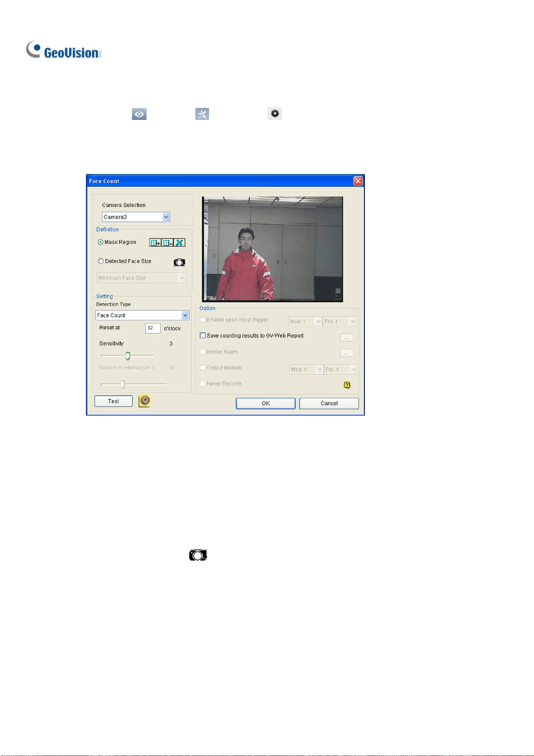This screenshot has width=534, height=756.
Task: Open Pin. 1 dropdown for Output Module
Action: pos(341,370)
